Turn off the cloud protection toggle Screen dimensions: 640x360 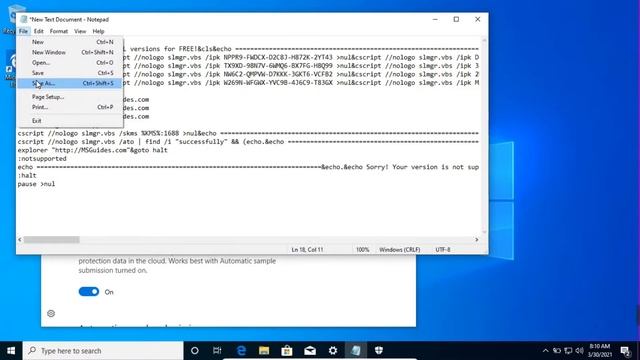click(89, 291)
